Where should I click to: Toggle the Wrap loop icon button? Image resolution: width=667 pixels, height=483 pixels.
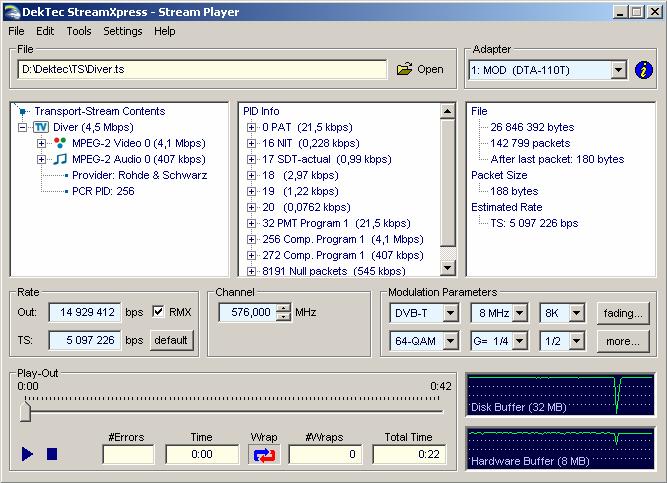click(x=264, y=455)
